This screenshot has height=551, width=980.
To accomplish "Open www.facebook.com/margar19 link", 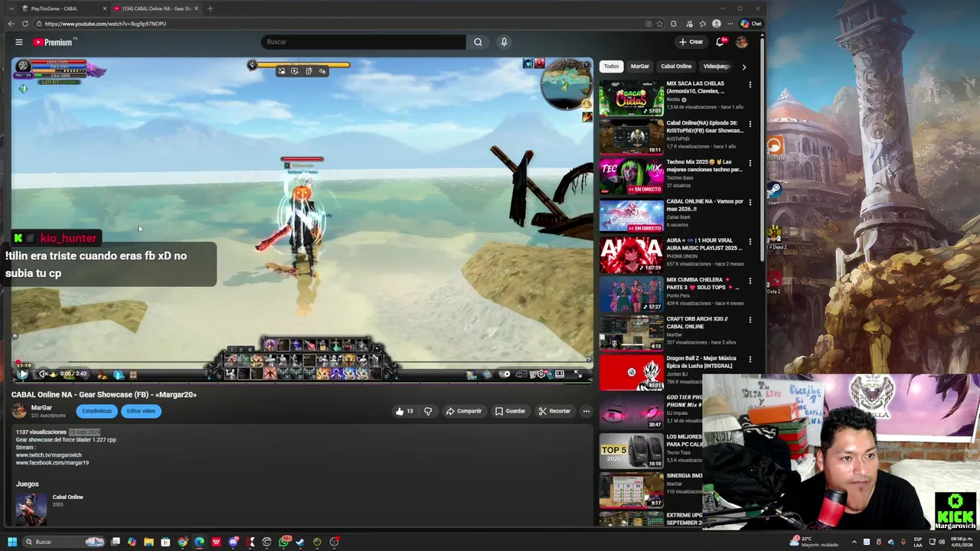I will (x=52, y=463).
